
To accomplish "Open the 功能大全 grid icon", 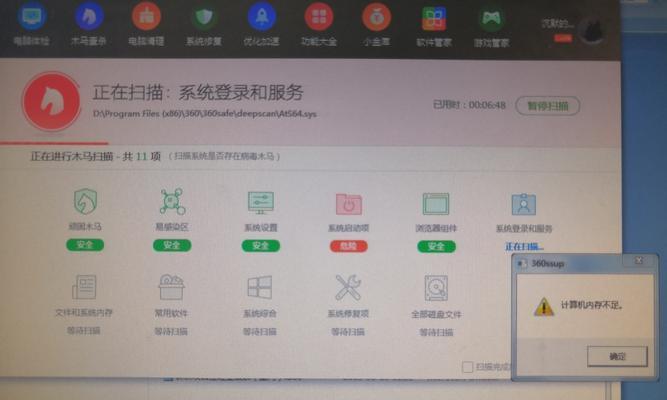I will pyautogui.click(x=319, y=17).
